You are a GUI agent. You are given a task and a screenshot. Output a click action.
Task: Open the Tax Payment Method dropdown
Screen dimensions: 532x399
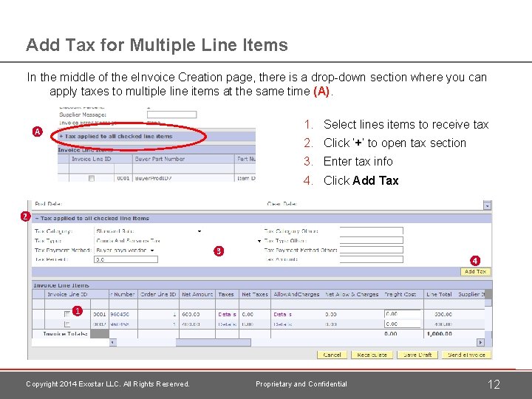[152, 250]
